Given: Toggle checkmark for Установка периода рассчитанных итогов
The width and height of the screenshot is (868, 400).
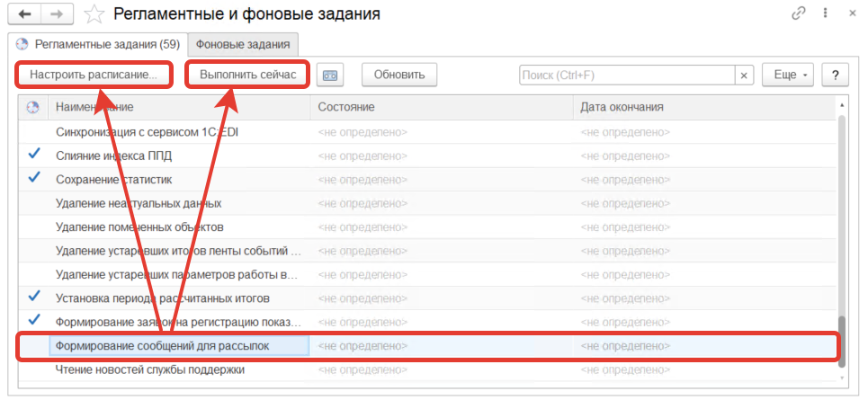Looking at the screenshot, I should (x=34, y=297).
